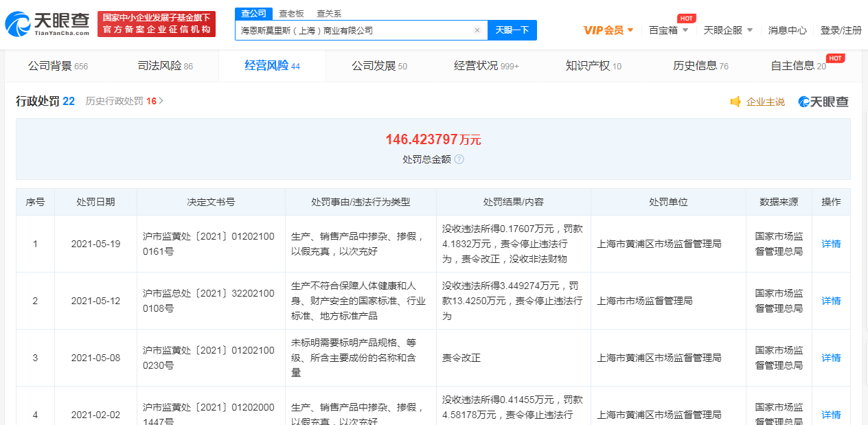
Task: Open 详情 for the first penalty record
Action: coord(830,244)
